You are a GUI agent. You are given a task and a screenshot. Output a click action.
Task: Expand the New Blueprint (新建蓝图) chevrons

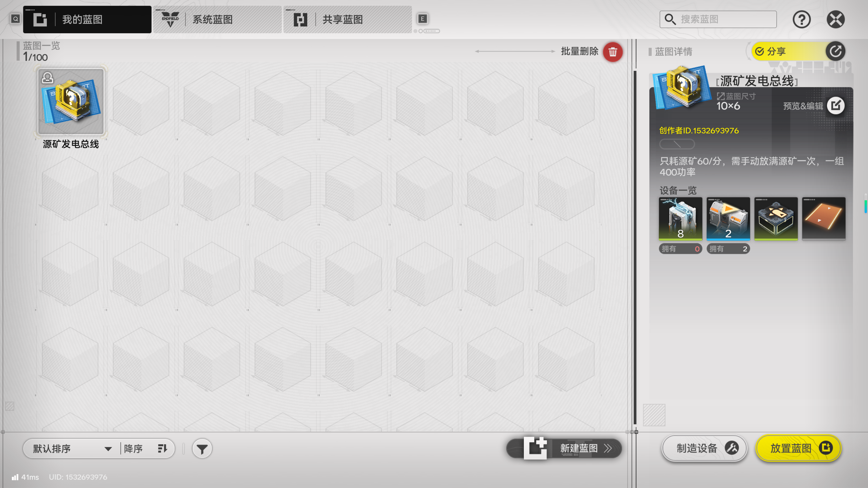pos(608,448)
